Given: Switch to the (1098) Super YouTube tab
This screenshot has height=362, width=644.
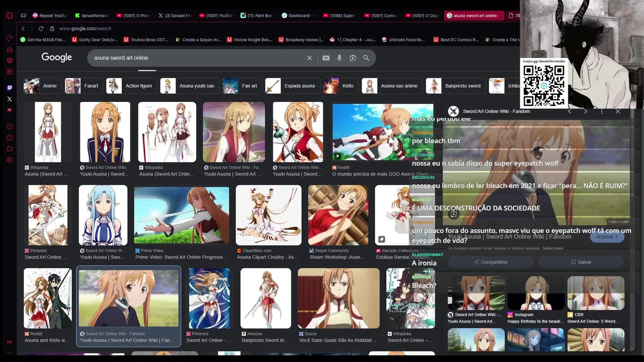Looking at the screenshot, I should coord(339,16).
